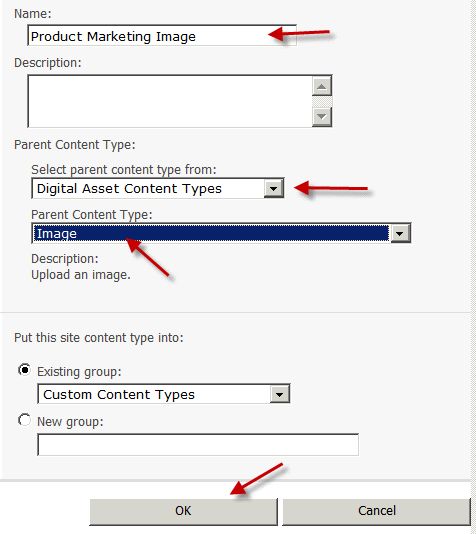
Task: Click the Upload an image description text
Action: pos(81,275)
